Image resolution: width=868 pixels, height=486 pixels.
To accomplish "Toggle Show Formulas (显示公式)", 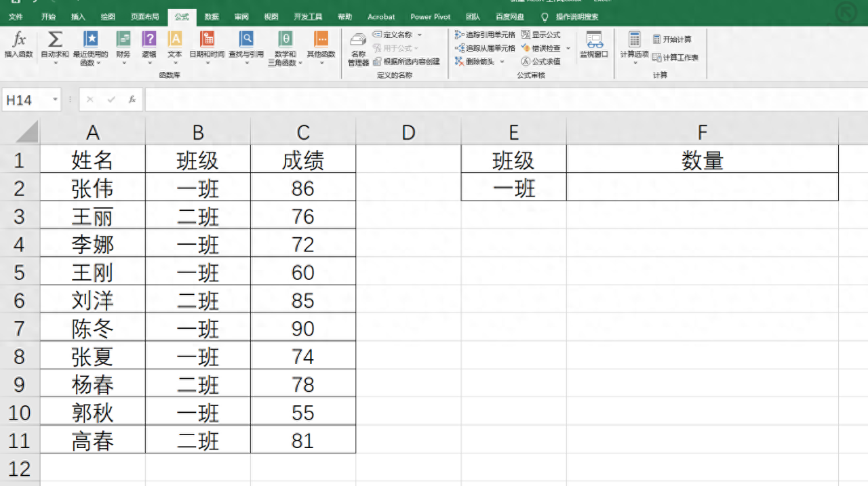I will pyautogui.click(x=541, y=35).
